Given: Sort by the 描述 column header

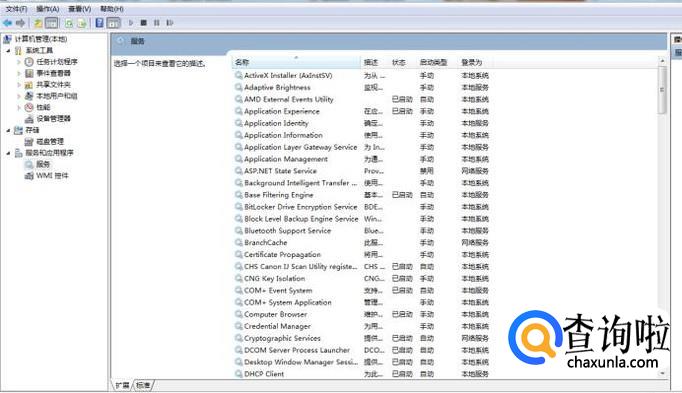Looking at the screenshot, I should [374, 63].
